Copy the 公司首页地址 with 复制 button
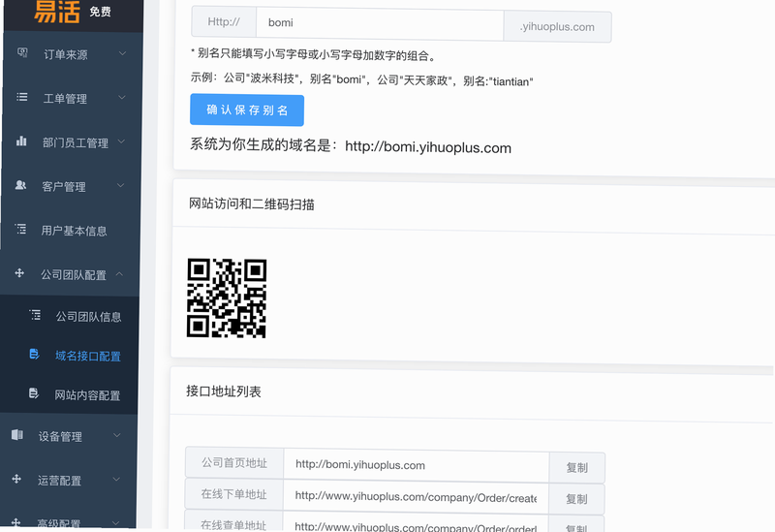The width and height of the screenshot is (775, 532). [576, 467]
